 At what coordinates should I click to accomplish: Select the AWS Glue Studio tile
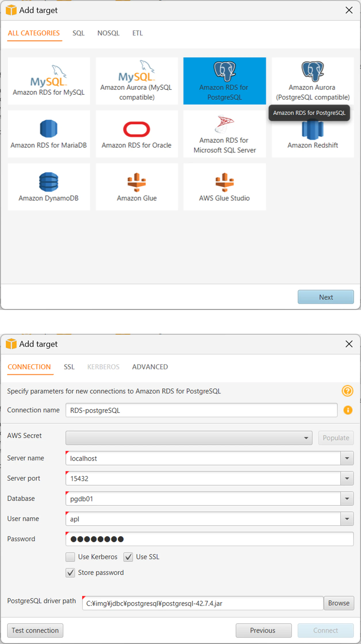pos(224,187)
